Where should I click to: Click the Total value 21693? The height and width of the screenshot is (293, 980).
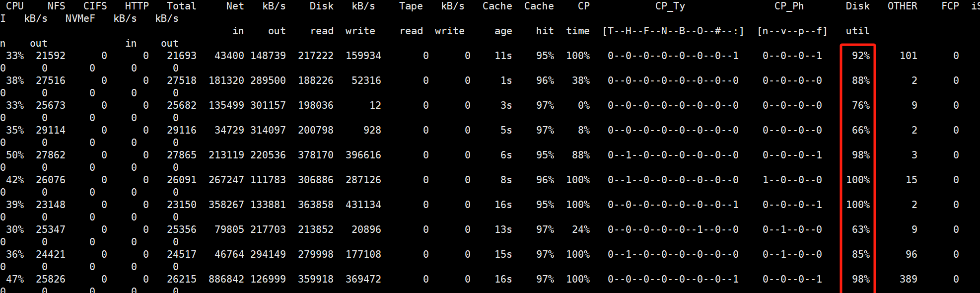pos(182,56)
